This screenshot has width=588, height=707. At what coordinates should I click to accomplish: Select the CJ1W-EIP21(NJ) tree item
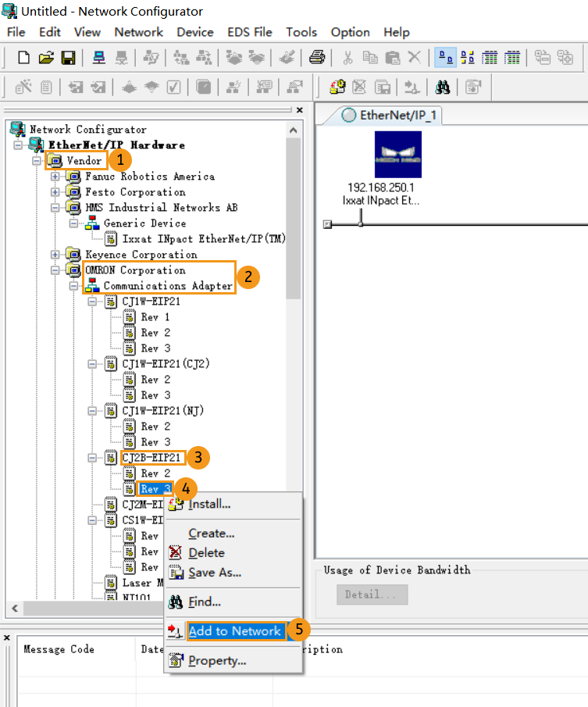click(162, 410)
